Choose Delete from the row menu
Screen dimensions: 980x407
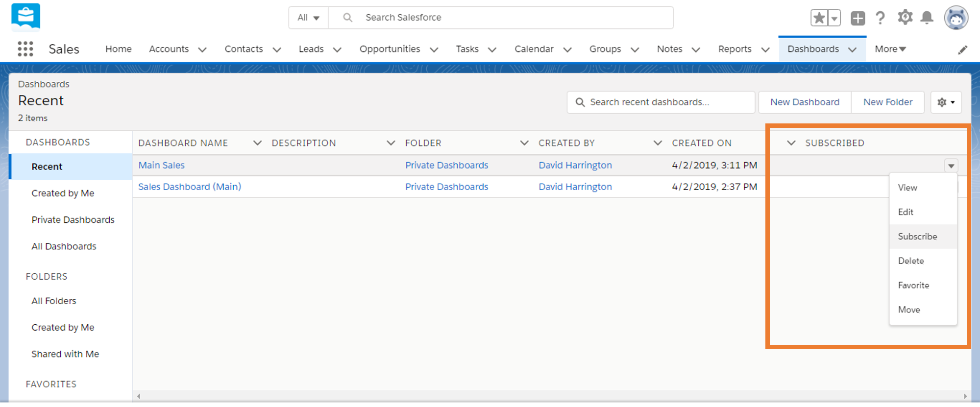(923, 261)
